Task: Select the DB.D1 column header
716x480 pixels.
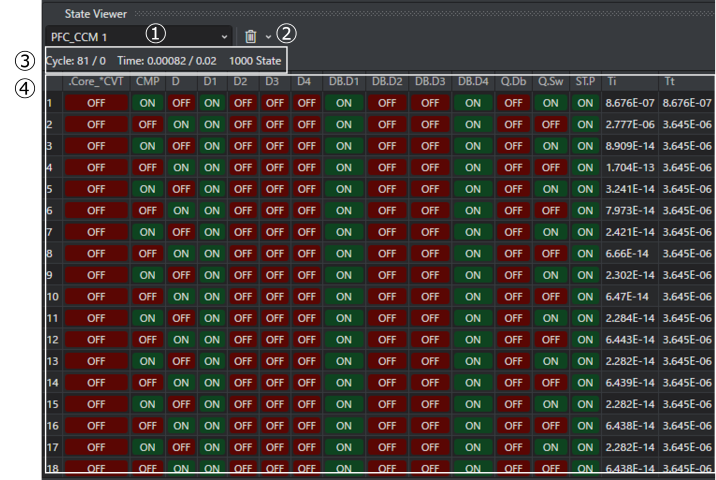Action: point(343,81)
